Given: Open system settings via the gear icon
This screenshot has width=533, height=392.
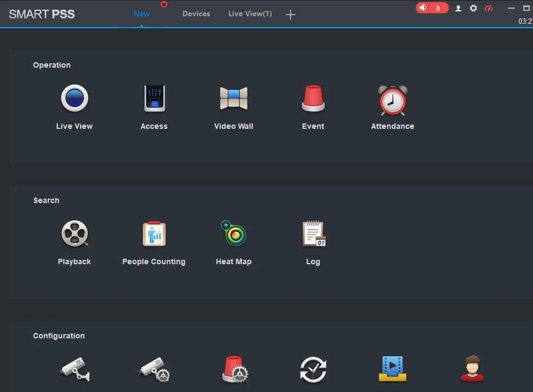Looking at the screenshot, I should 473,9.
